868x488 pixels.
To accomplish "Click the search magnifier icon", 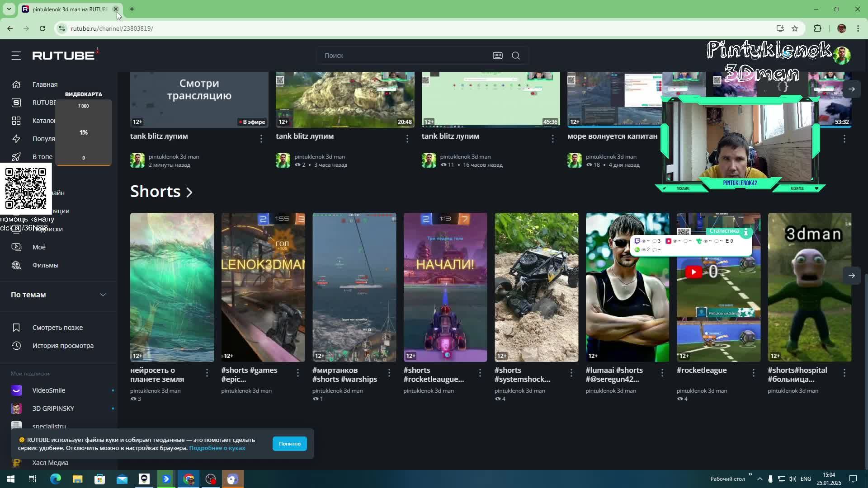I will [x=516, y=56].
